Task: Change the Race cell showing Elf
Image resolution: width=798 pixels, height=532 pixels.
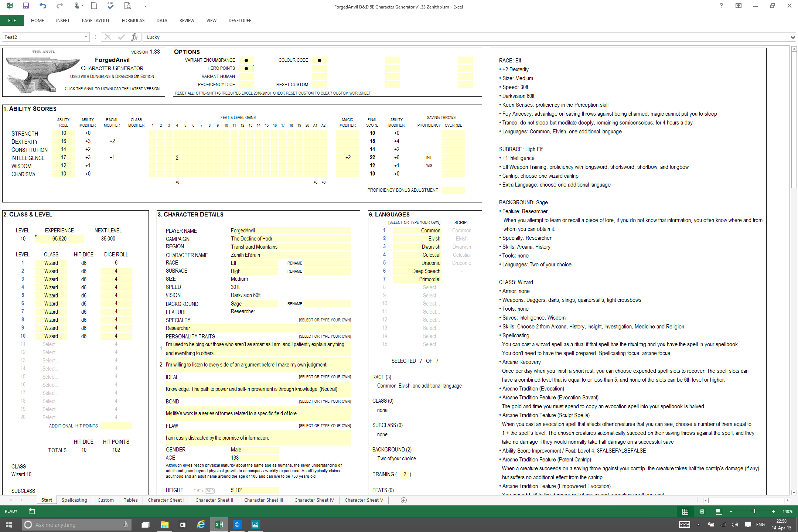Action: [x=254, y=263]
